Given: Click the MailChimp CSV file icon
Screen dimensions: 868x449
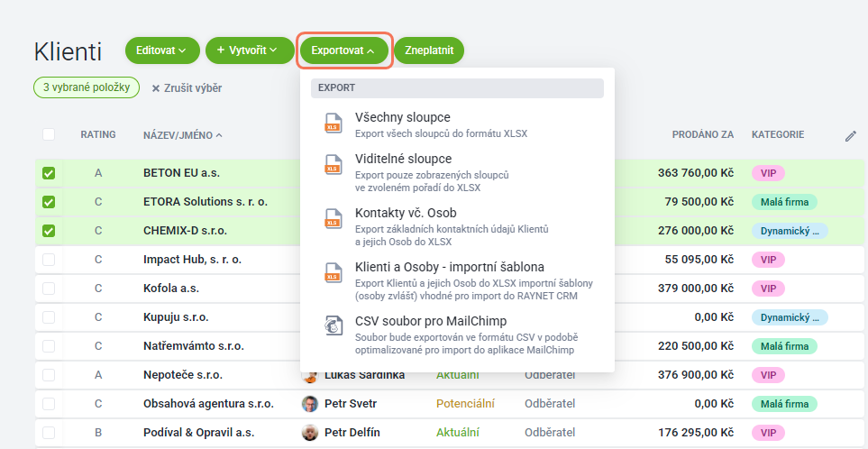Looking at the screenshot, I should (333, 325).
